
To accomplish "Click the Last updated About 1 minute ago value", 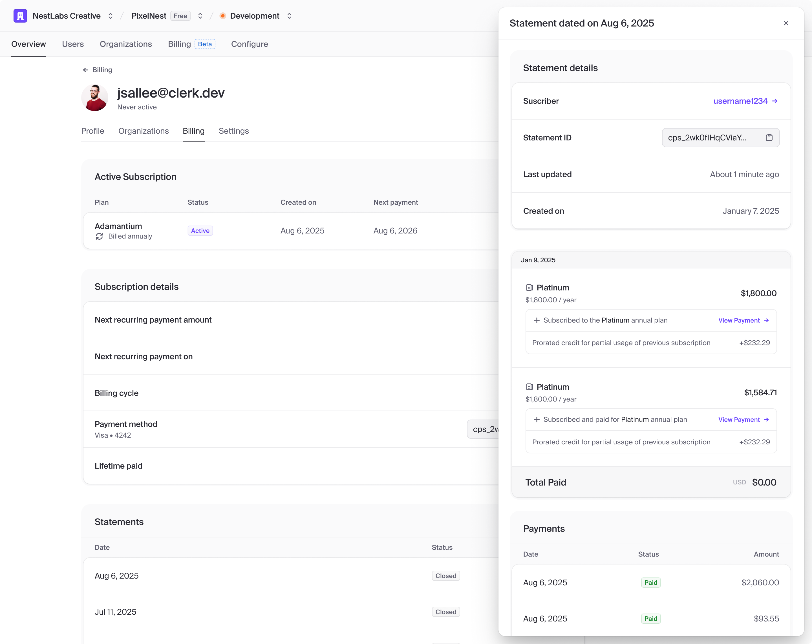I will (744, 174).
